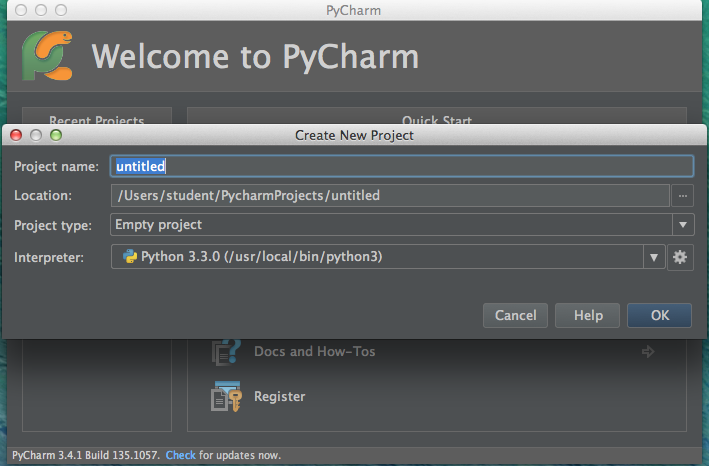Viewport: 709px width, 466px height.
Task: Confirm project creation with OK
Action: click(x=659, y=315)
